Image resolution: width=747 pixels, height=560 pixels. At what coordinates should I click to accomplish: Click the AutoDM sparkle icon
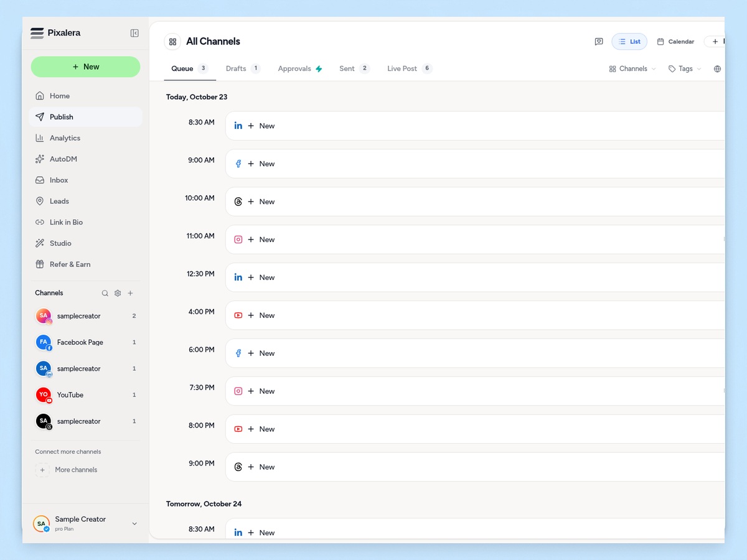[x=40, y=159]
